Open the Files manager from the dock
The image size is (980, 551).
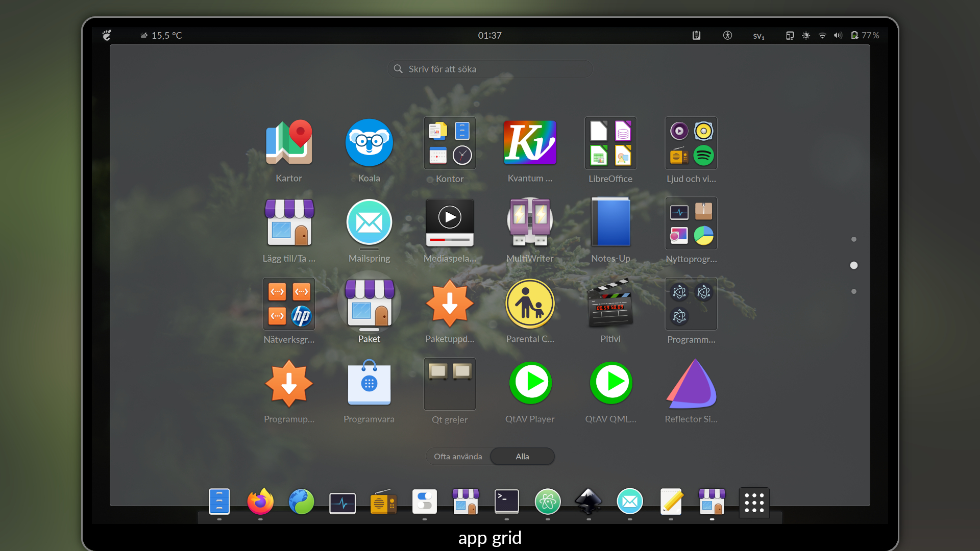pos(219,502)
